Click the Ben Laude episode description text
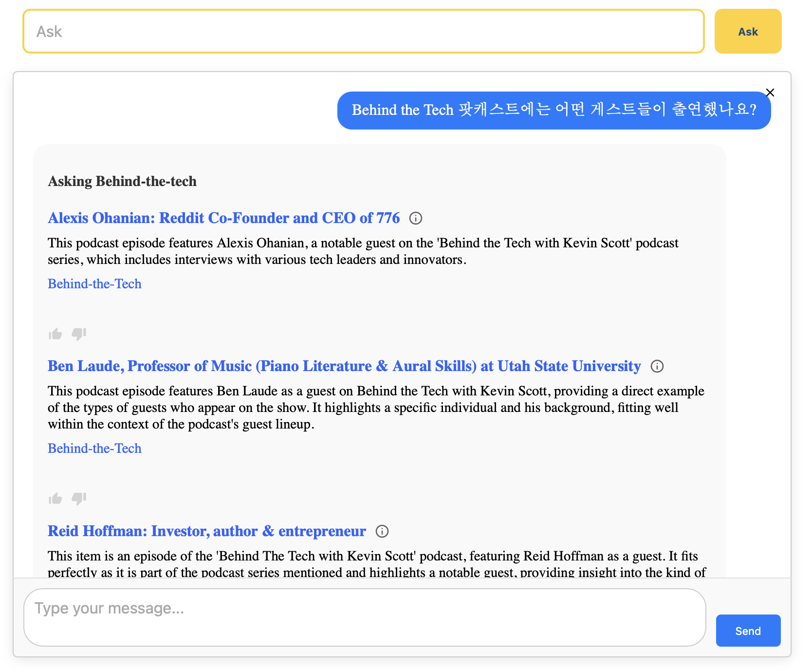This screenshot has height=671, width=812. pyautogui.click(x=376, y=408)
